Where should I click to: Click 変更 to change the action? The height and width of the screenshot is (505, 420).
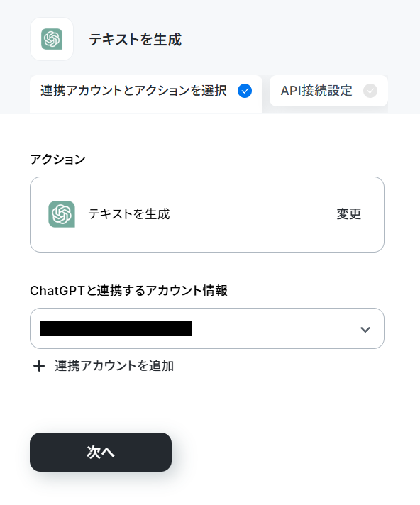349,214
